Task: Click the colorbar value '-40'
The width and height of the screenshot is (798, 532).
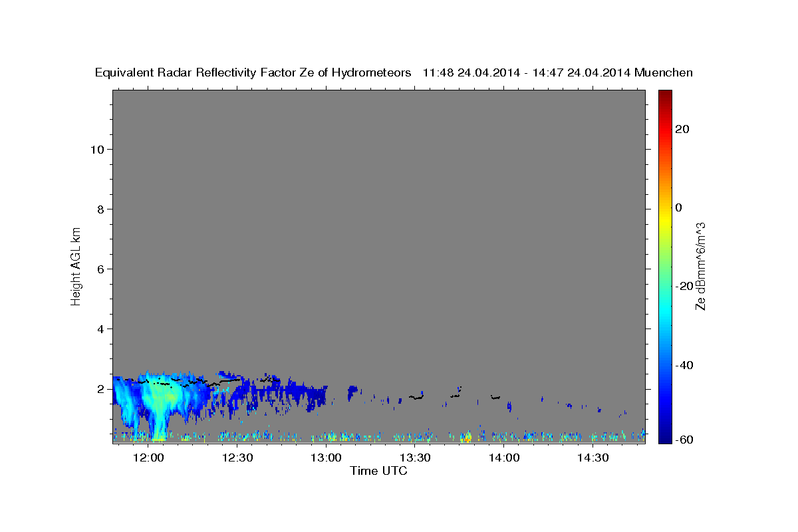Action: [684, 365]
